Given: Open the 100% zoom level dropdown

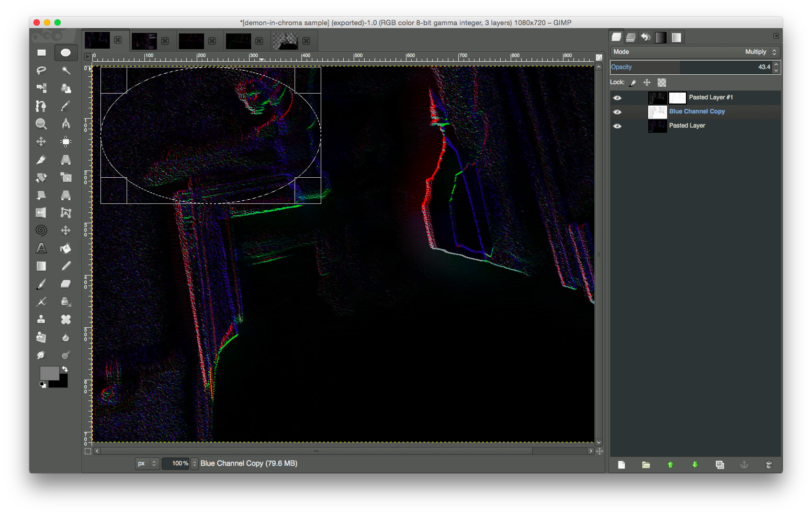Looking at the screenshot, I should coord(195,464).
